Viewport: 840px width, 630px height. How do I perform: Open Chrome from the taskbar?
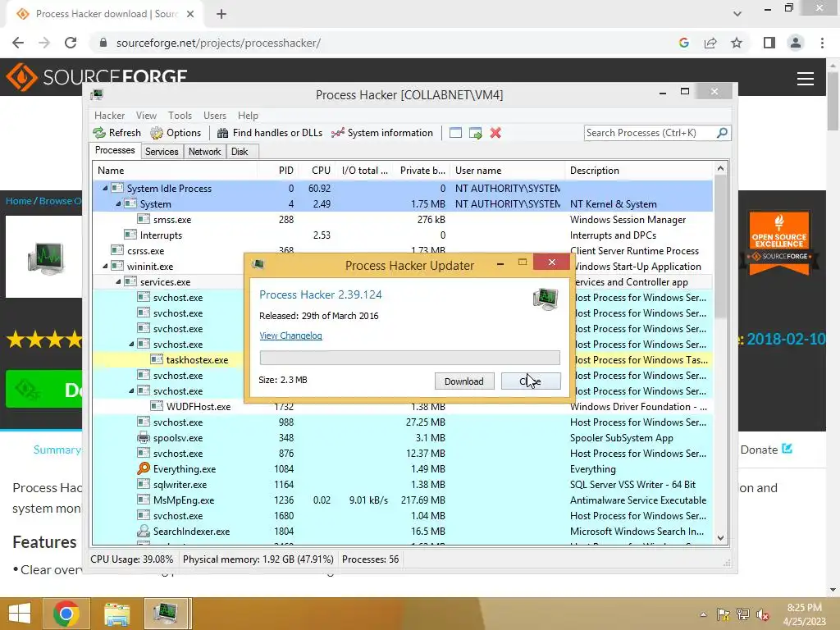click(66, 614)
